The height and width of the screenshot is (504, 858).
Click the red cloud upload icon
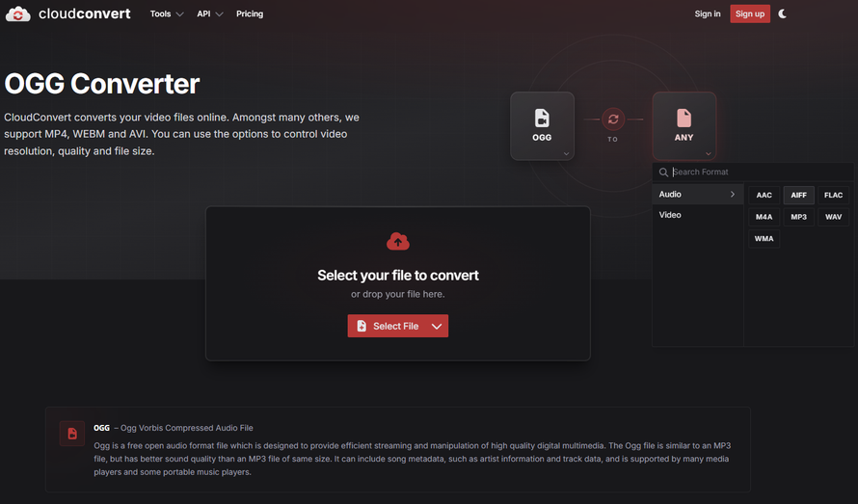click(x=398, y=241)
